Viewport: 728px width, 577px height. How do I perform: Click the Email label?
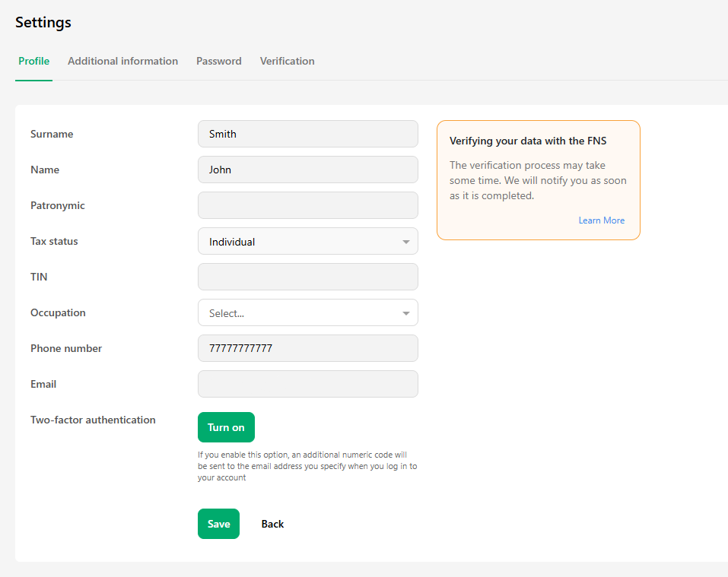43,384
